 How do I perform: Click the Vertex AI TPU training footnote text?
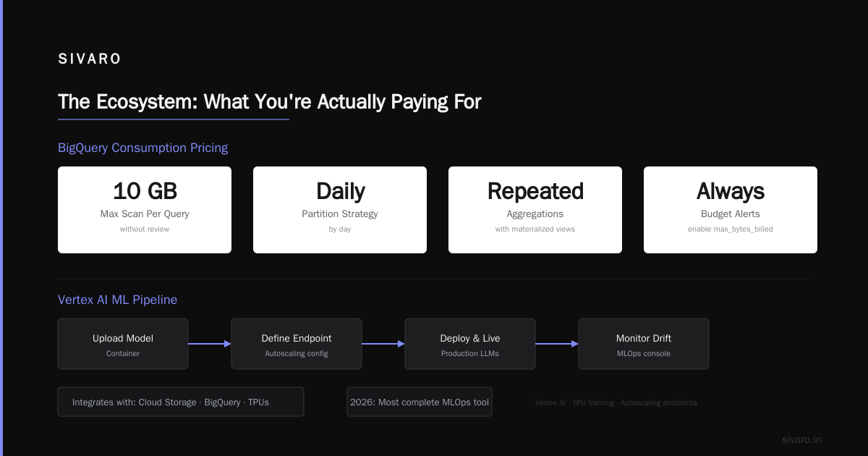616,402
